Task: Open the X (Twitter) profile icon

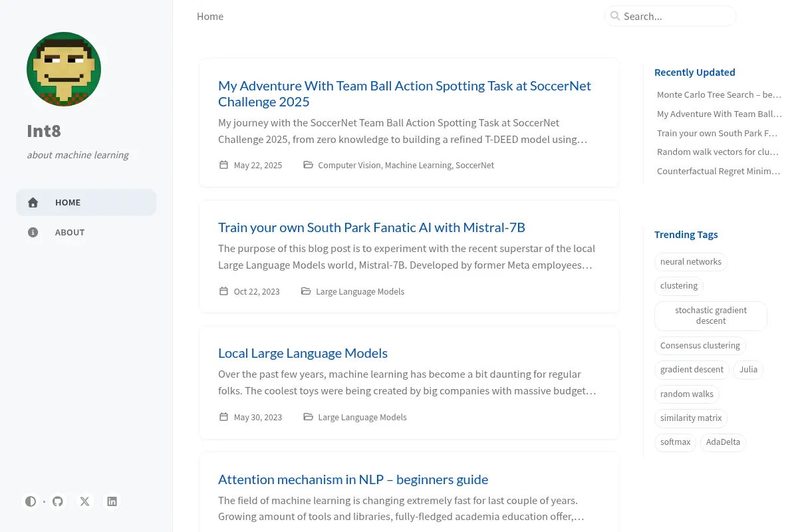Action: click(85, 501)
